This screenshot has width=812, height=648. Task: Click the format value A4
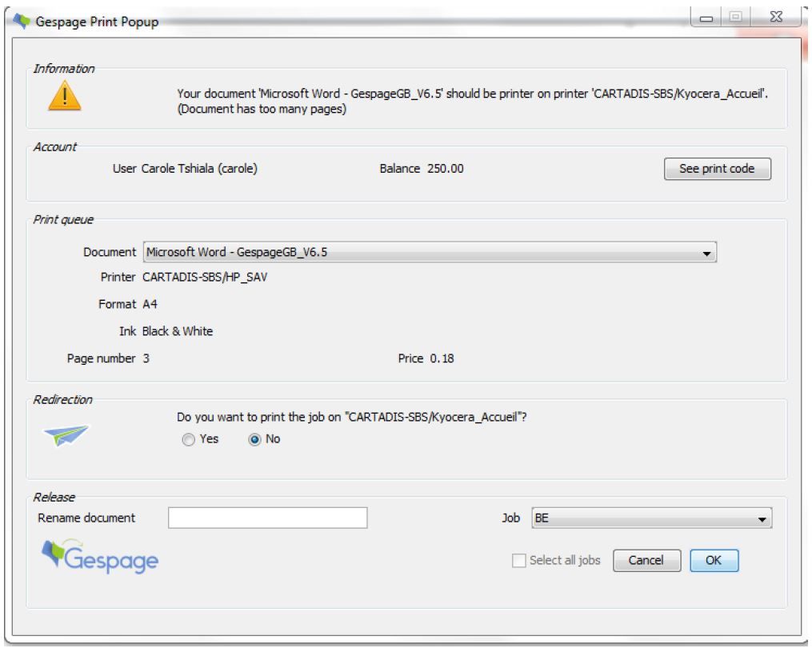tap(150, 305)
